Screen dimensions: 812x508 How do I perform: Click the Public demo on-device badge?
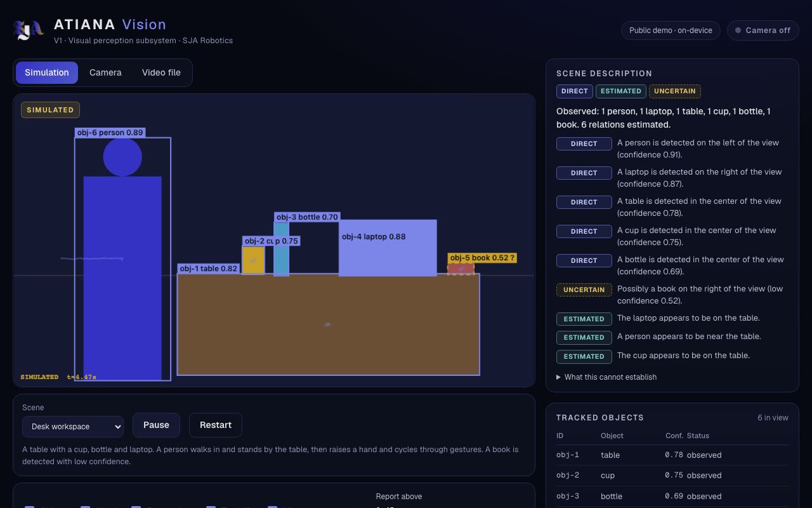(x=671, y=30)
